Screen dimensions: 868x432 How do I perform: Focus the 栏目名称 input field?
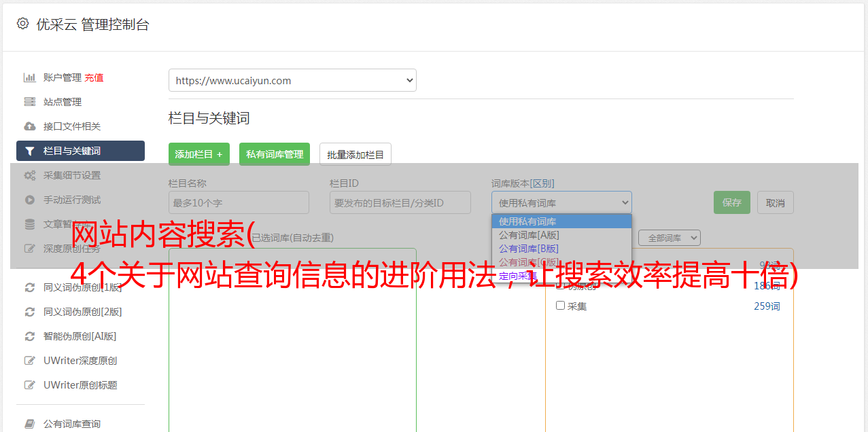[x=239, y=202]
